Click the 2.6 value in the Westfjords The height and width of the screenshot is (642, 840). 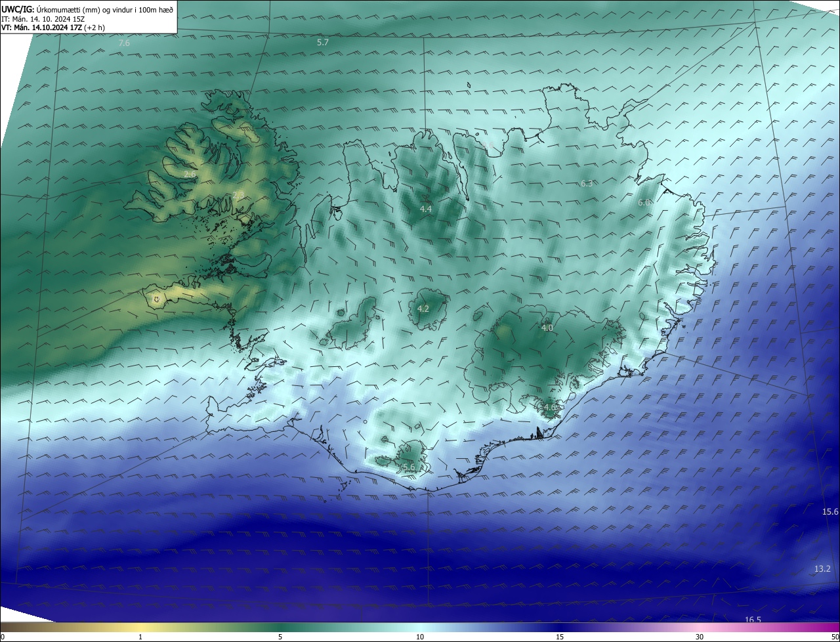pos(190,174)
